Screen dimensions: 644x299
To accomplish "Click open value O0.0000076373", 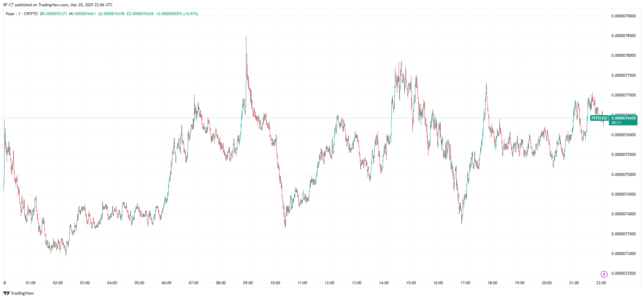I will tap(53, 14).
